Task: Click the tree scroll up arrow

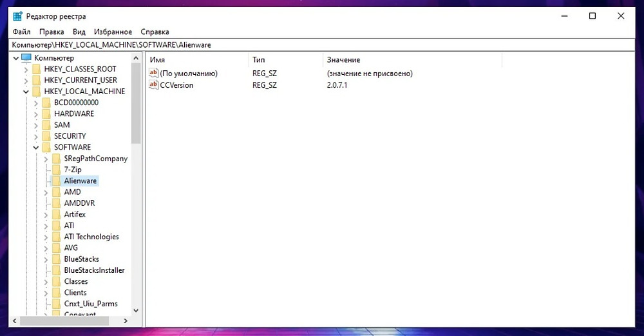Action: (136, 58)
